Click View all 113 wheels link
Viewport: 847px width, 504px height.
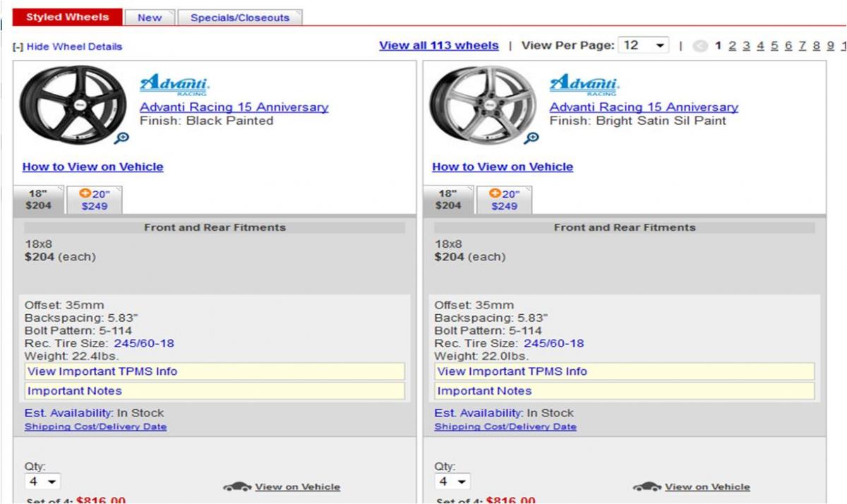(439, 45)
